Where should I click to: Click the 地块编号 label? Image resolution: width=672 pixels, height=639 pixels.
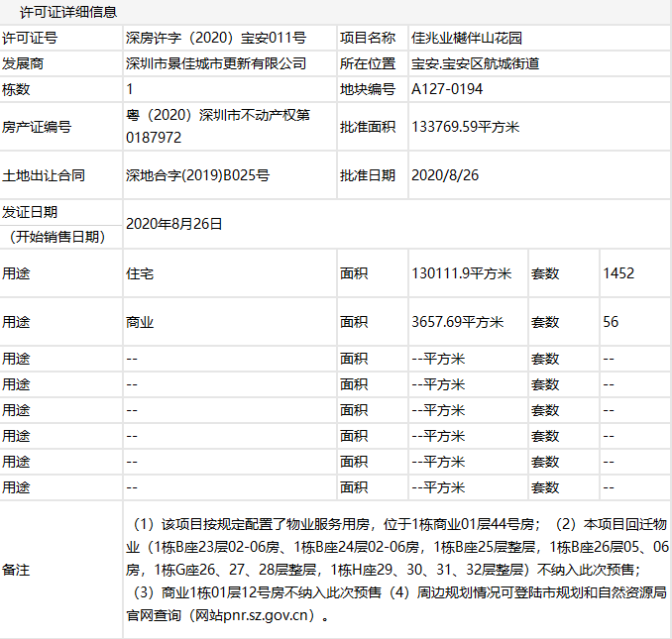368,89
